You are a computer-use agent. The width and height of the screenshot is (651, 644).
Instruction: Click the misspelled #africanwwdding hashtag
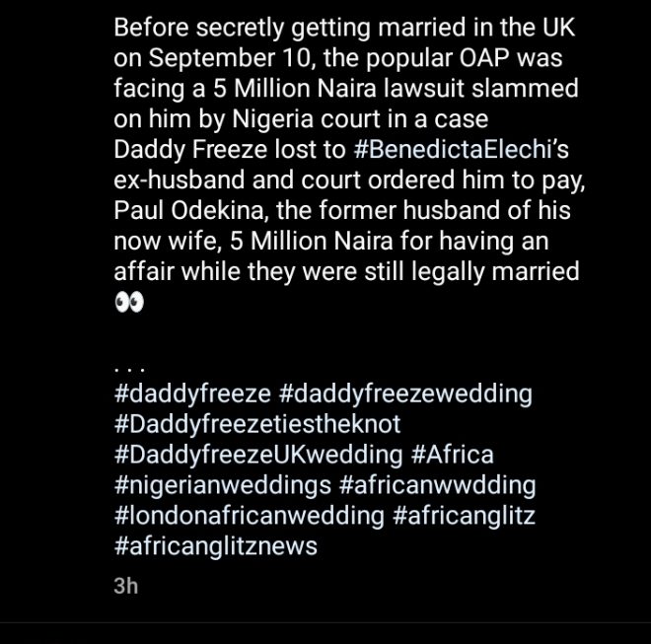439,484
